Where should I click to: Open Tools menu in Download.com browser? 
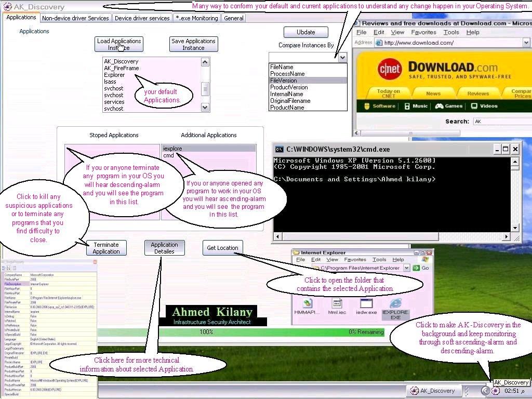(x=451, y=32)
